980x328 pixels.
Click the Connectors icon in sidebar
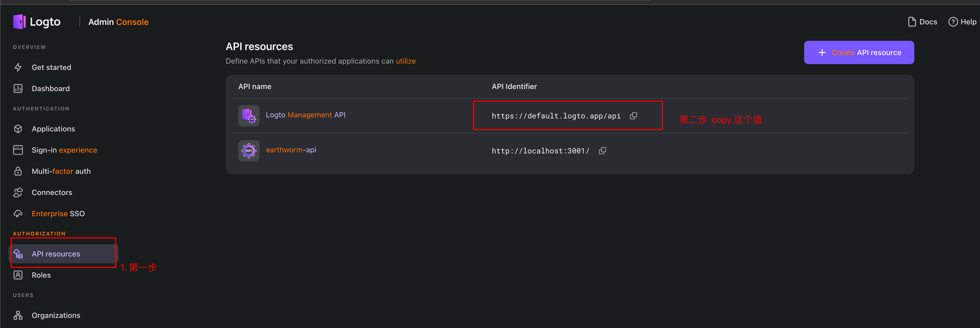pos(18,193)
